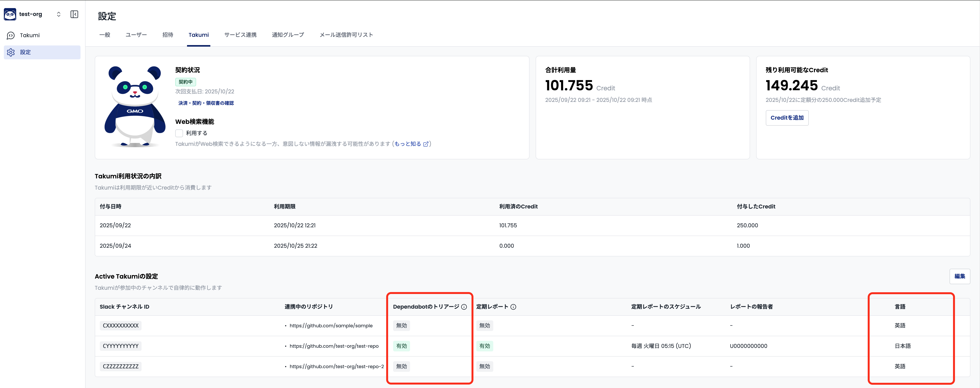Enable the 利用する Web search checkbox
The image size is (980, 388).
point(179,133)
